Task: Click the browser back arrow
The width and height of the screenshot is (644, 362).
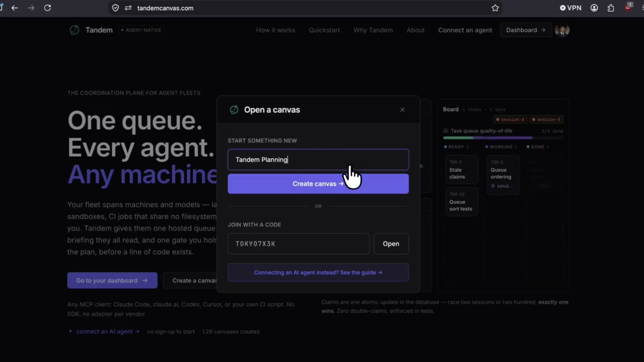Action: tap(15, 8)
